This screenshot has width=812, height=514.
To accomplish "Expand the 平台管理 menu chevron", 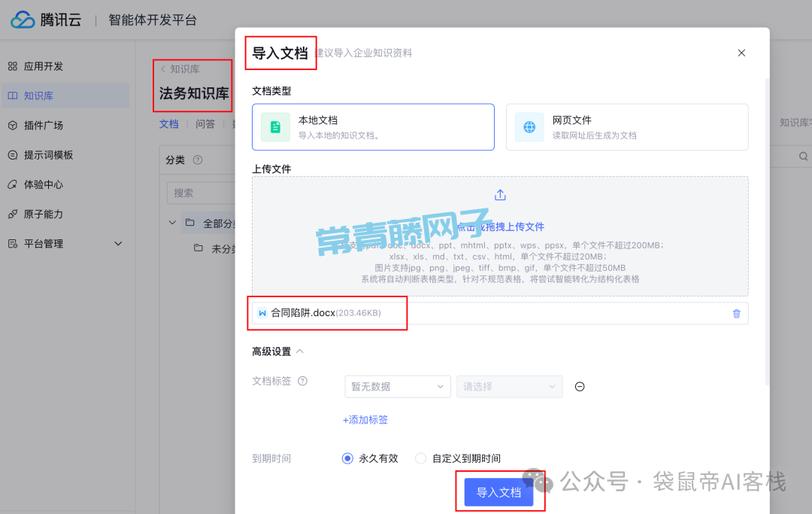I will pyautogui.click(x=118, y=244).
